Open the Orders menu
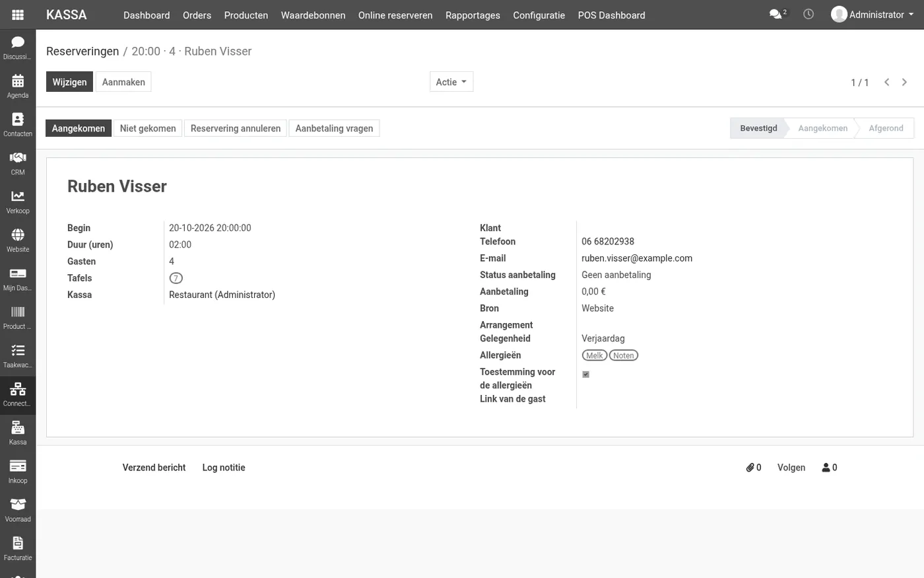924x578 pixels. (x=197, y=15)
